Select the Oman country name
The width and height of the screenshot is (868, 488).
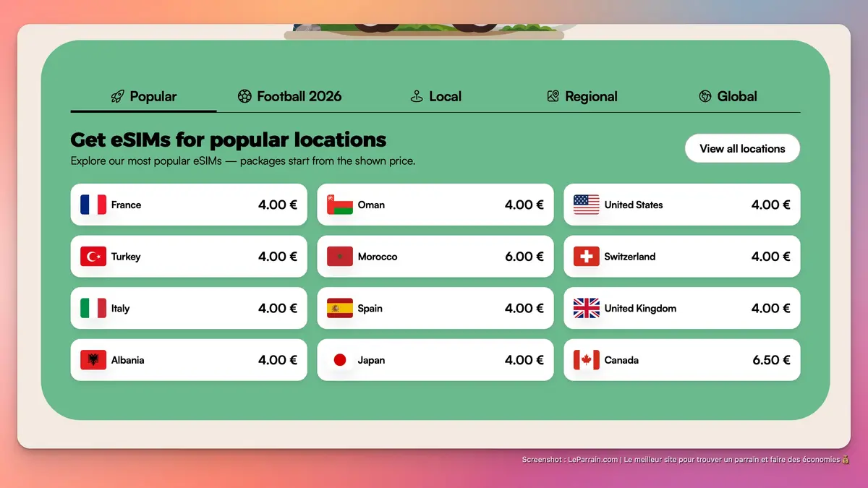(371, 205)
